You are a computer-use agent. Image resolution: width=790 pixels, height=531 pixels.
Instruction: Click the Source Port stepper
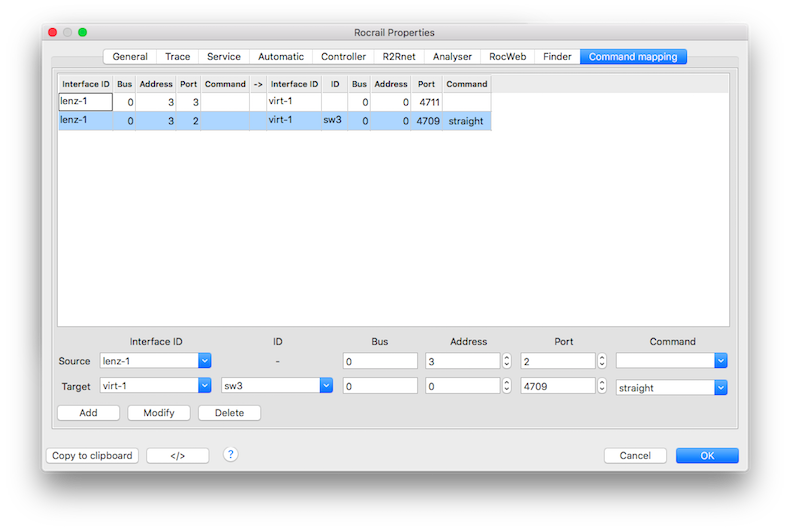602,361
